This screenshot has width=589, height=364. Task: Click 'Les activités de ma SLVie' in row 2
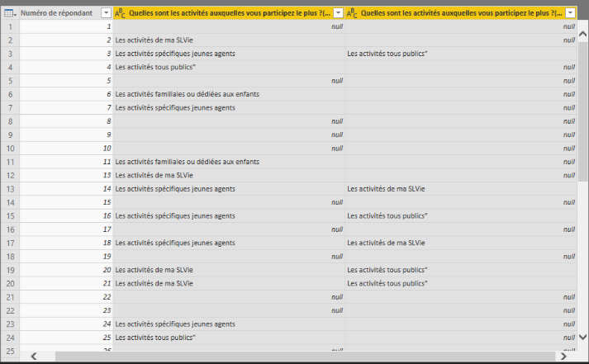[154, 40]
